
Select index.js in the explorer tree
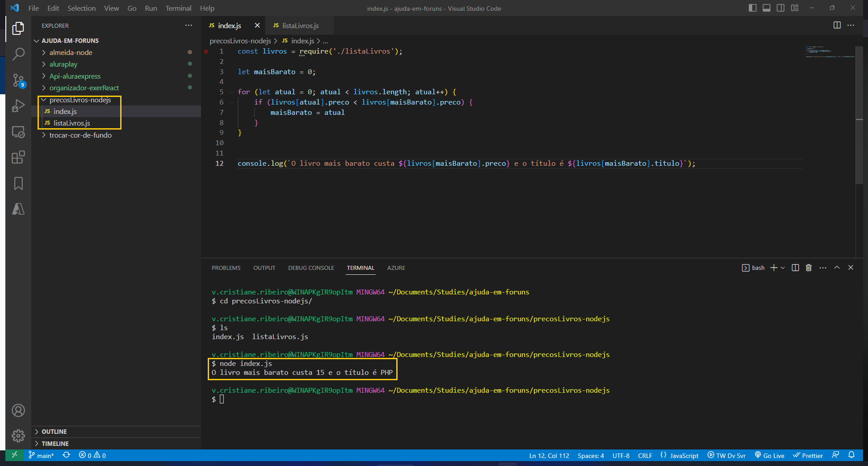pos(116,111)
